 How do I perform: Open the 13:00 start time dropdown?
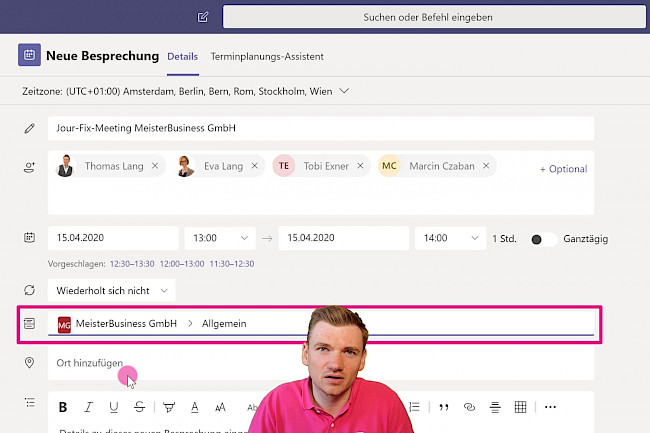(219, 239)
